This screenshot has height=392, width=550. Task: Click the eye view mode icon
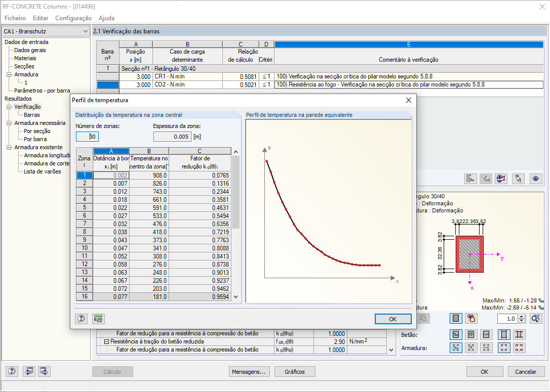pos(535,179)
